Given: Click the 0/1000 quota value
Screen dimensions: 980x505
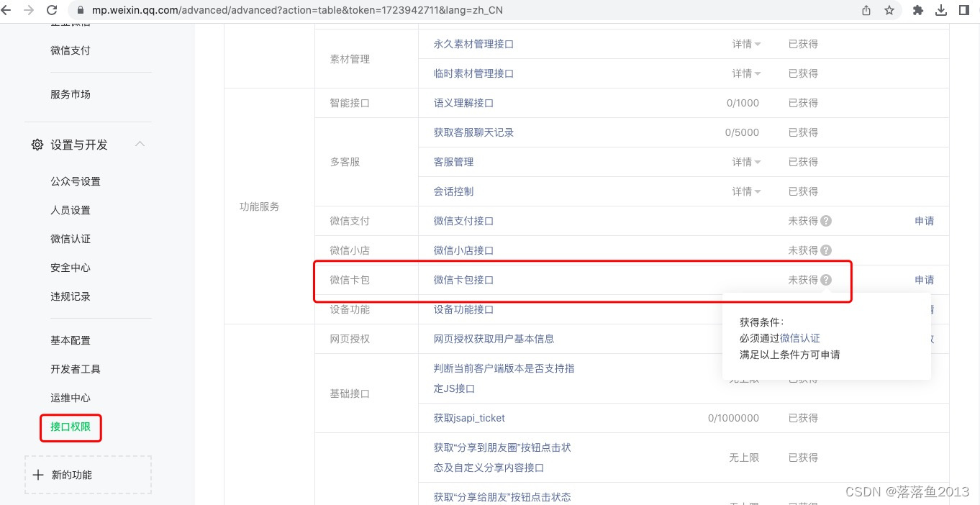Looking at the screenshot, I should click(743, 103).
